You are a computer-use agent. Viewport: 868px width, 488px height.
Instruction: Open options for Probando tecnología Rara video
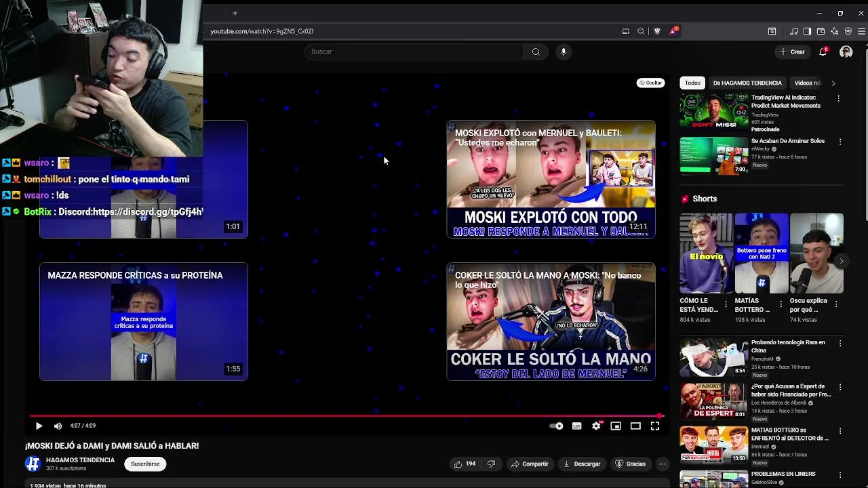[840, 343]
